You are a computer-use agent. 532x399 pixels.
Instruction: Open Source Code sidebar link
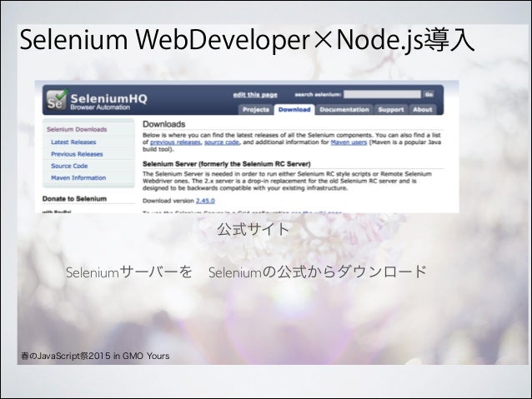pos(69,166)
